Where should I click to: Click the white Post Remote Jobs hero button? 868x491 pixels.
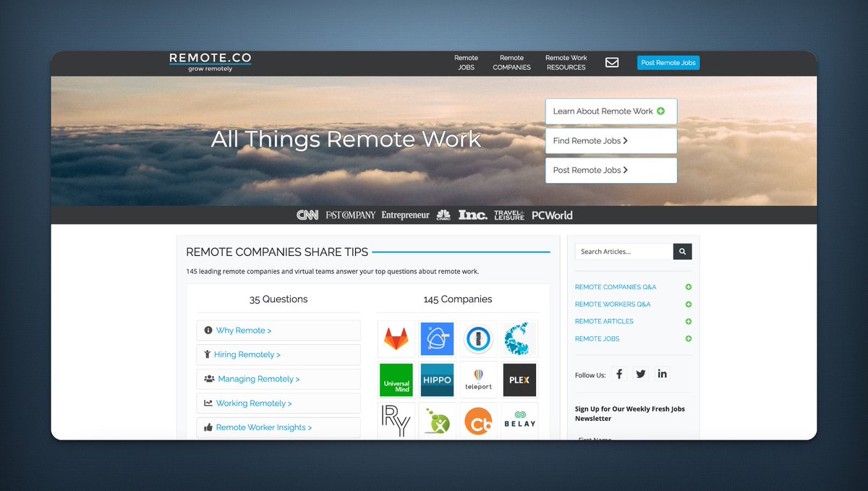pyautogui.click(x=611, y=171)
